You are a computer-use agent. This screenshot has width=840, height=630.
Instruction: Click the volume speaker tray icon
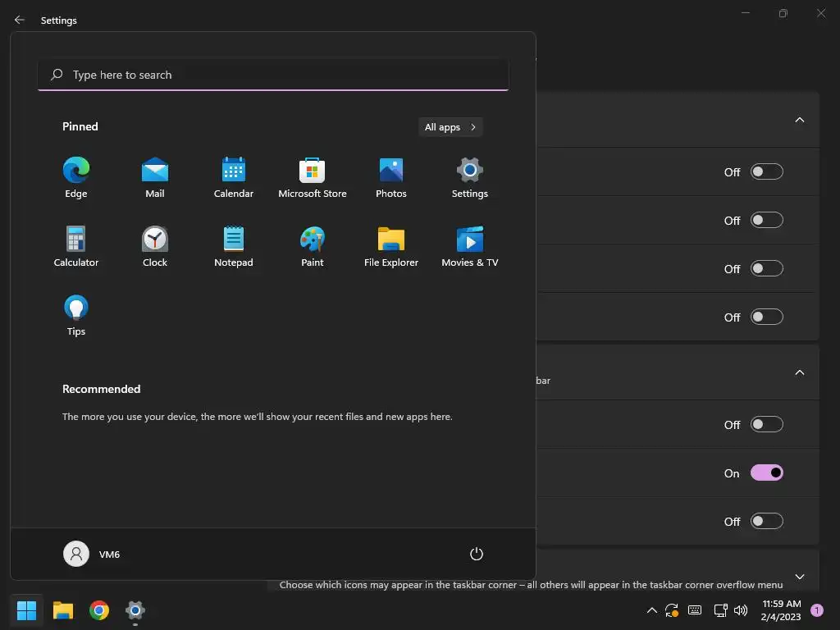point(741,610)
